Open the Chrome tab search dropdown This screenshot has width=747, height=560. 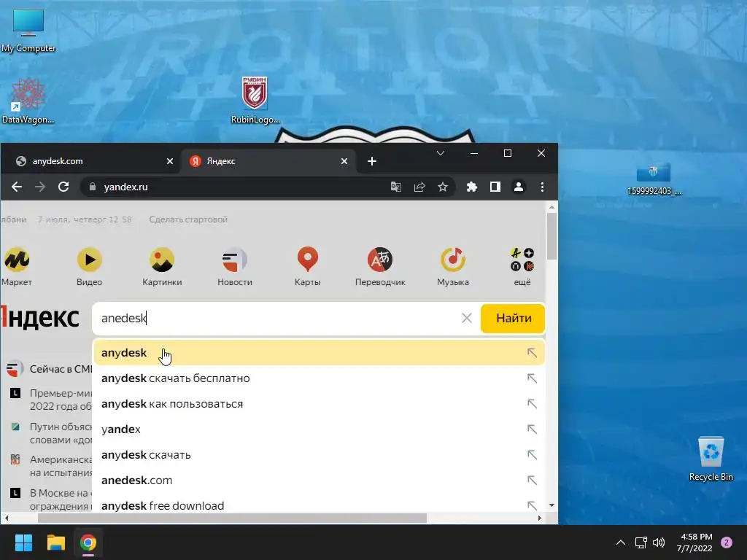click(x=441, y=153)
